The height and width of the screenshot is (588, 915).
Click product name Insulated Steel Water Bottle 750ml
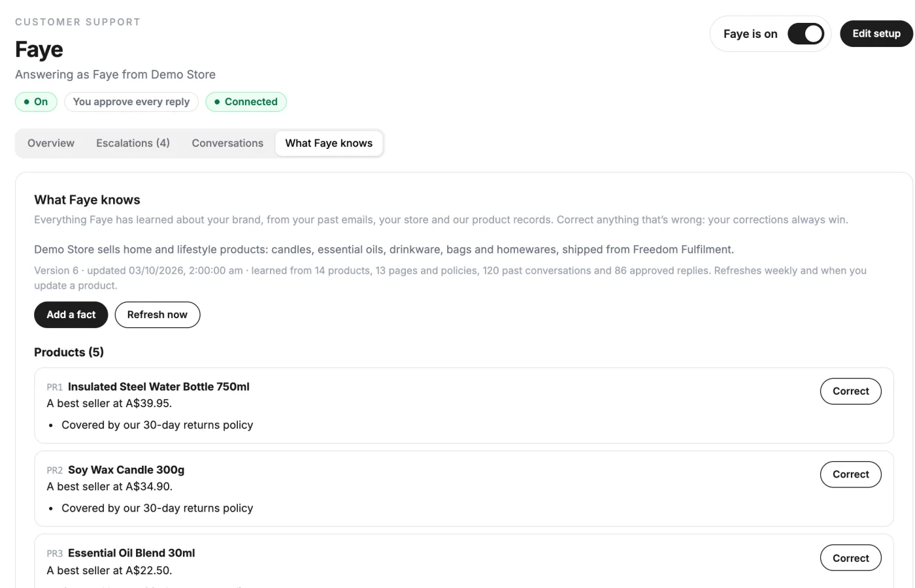click(159, 387)
